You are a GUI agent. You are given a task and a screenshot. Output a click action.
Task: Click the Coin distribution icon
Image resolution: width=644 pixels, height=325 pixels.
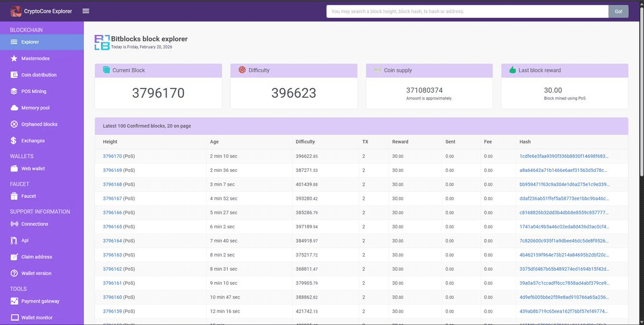point(15,75)
